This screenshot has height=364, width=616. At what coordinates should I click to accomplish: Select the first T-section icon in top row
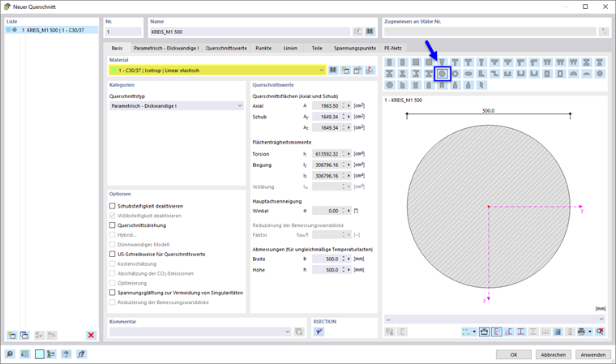[x=455, y=62]
